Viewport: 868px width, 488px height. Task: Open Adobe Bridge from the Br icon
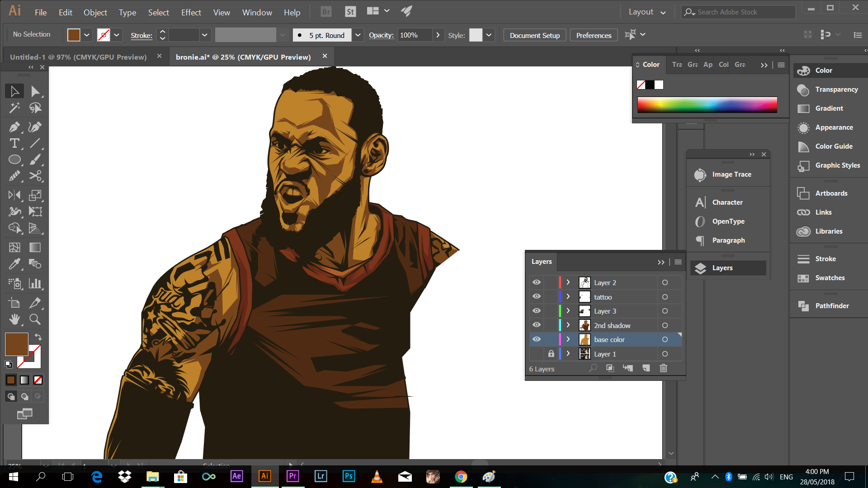326,12
